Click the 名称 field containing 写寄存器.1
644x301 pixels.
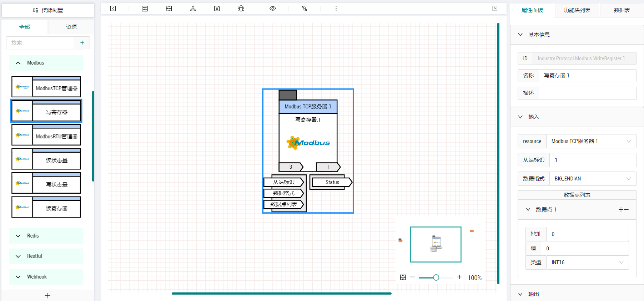pos(588,76)
